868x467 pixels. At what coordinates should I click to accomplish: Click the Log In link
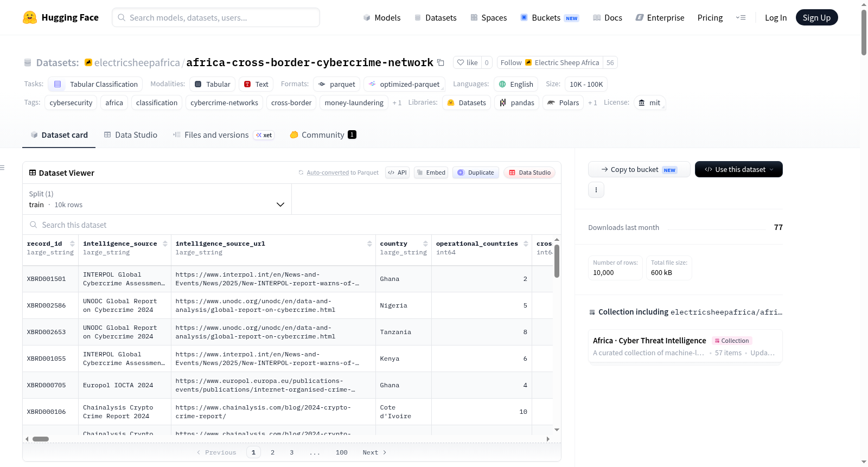coord(776,17)
